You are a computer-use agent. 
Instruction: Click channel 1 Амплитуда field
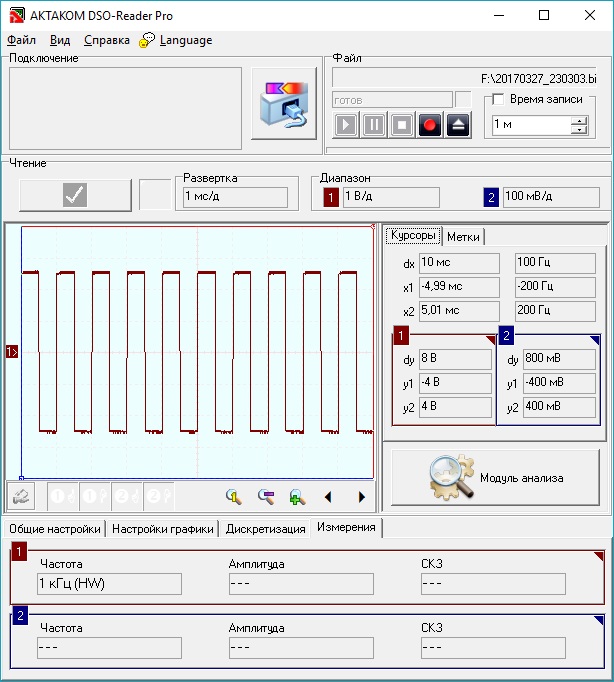(301, 584)
